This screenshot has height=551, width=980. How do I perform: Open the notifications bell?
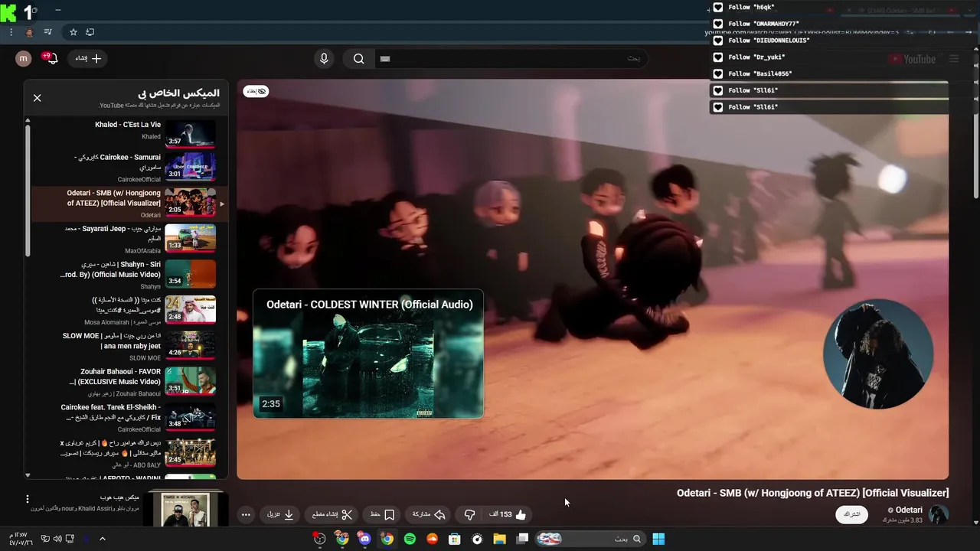51,58
